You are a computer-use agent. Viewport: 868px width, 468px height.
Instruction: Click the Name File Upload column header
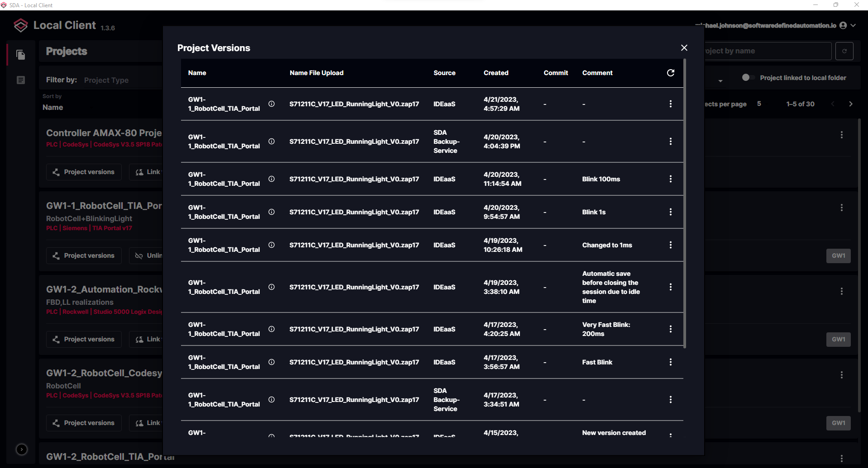click(316, 73)
